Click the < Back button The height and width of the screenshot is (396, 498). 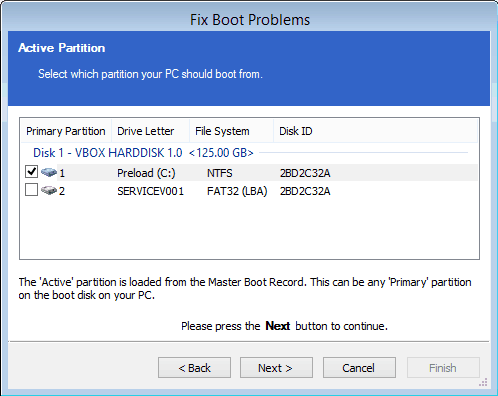(x=194, y=368)
